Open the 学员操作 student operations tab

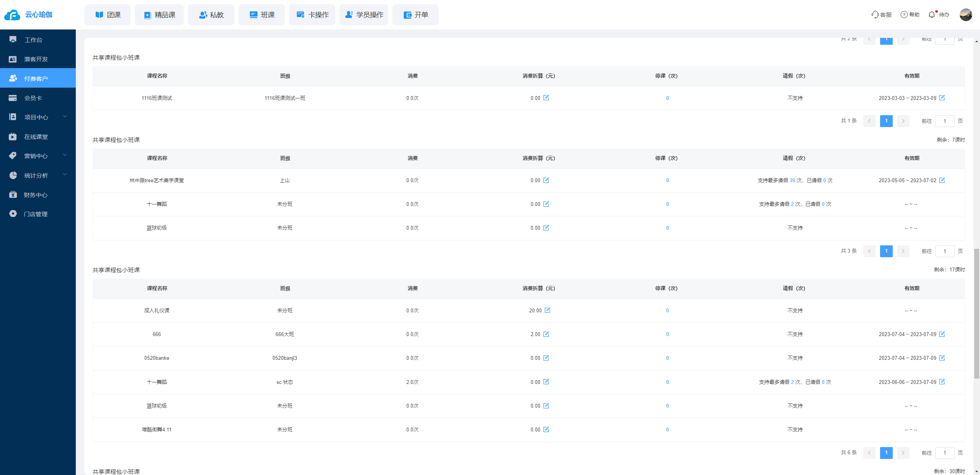(364, 15)
